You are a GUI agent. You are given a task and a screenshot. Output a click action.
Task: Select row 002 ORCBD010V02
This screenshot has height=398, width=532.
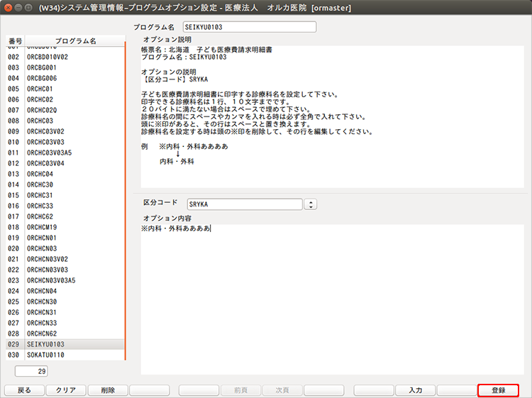tap(65, 57)
